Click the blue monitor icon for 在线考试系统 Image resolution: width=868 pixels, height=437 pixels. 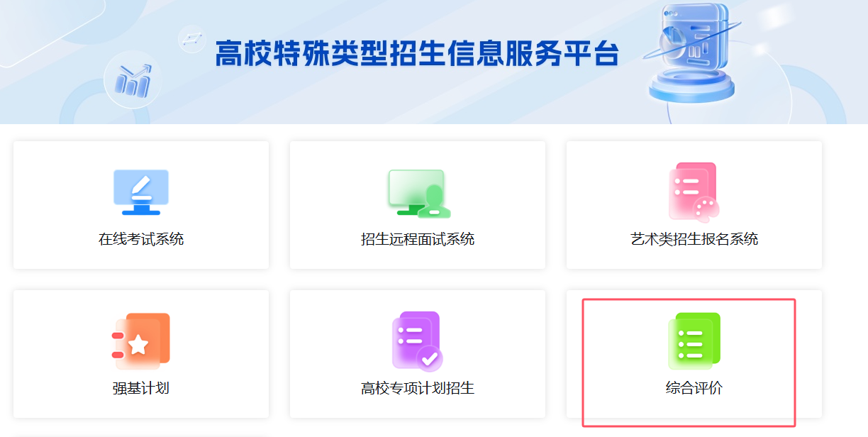(141, 192)
